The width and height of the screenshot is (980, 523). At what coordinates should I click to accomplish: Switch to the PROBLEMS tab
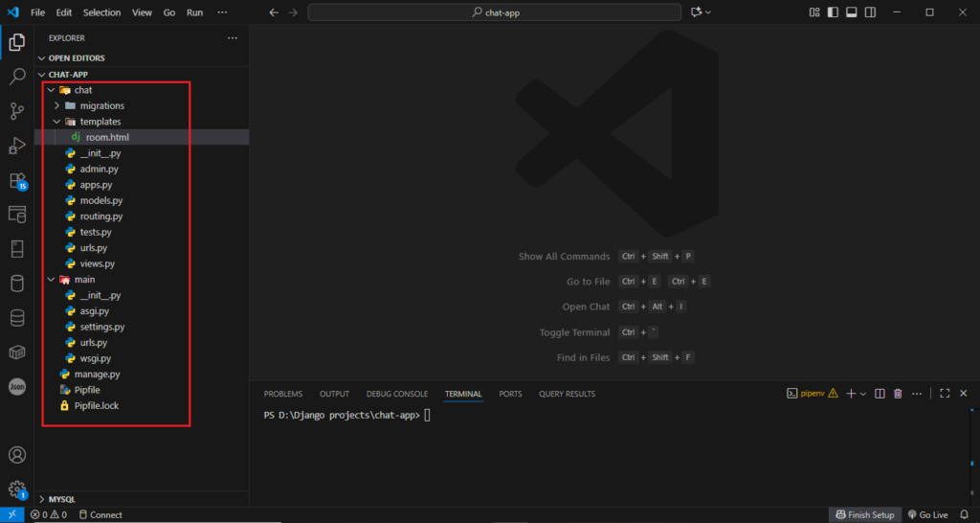pos(283,394)
